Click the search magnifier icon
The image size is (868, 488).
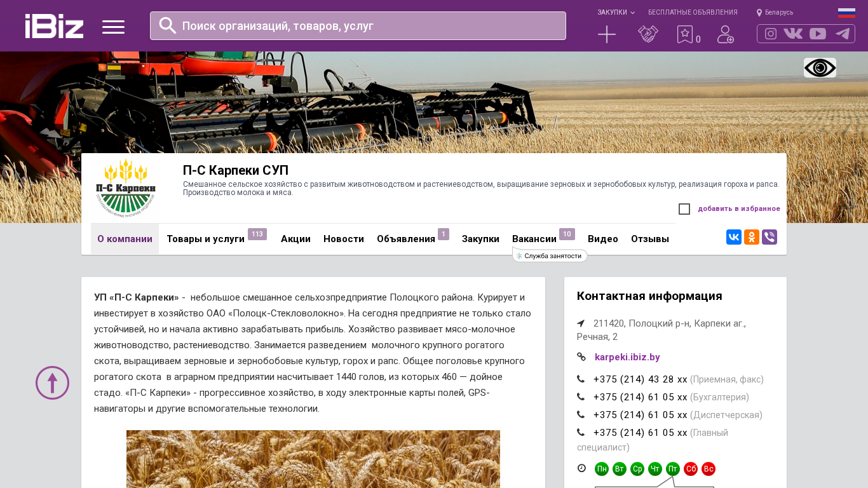[x=167, y=25]
